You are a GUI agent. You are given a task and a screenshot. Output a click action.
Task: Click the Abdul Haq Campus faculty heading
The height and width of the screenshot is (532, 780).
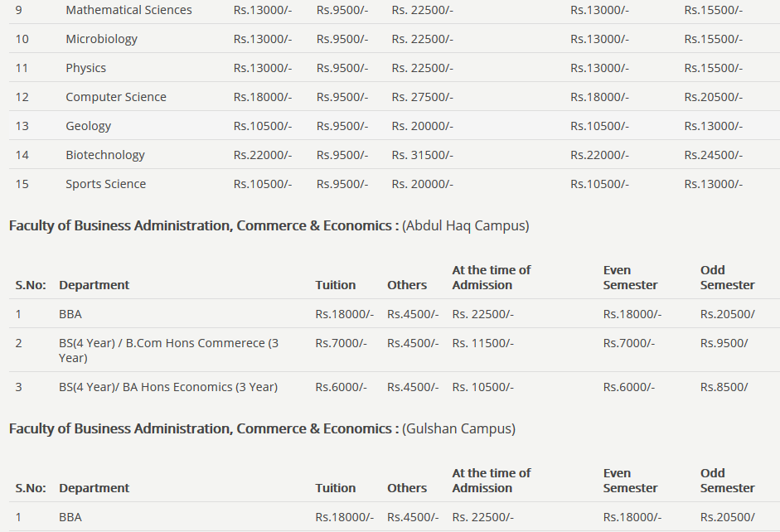(269, 225)
